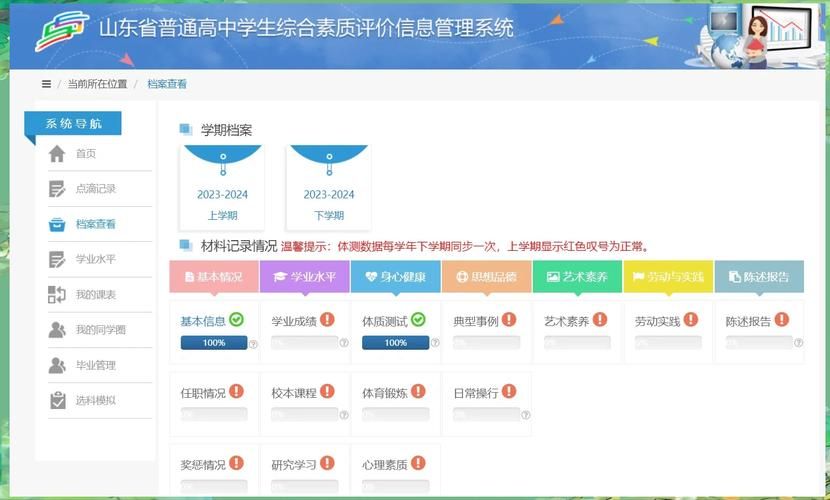Click the 档案查看 breadcrumb link

167,84
